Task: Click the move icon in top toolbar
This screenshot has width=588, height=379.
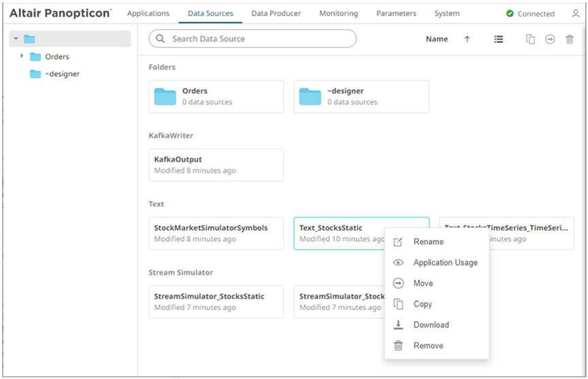Action: pyautogui.click(x=550, y=39)
